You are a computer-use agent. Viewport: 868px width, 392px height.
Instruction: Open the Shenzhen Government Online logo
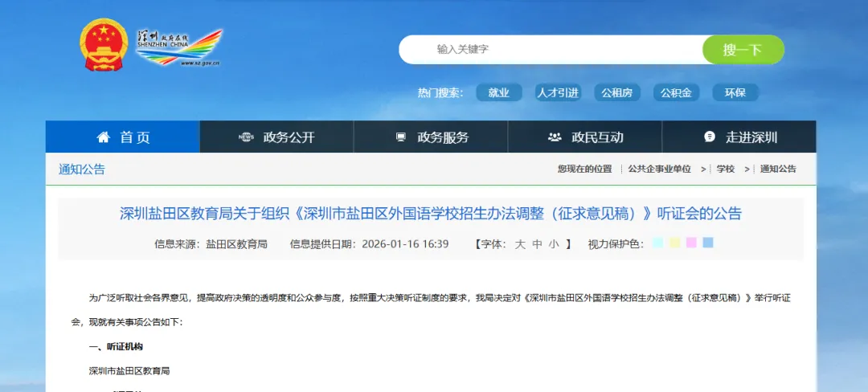click(178, 47)
